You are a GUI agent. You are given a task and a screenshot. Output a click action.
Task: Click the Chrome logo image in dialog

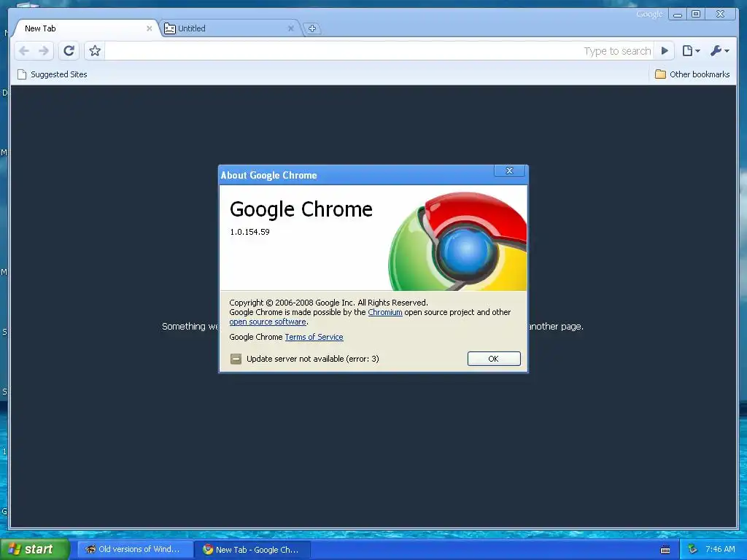click(457, 241)
